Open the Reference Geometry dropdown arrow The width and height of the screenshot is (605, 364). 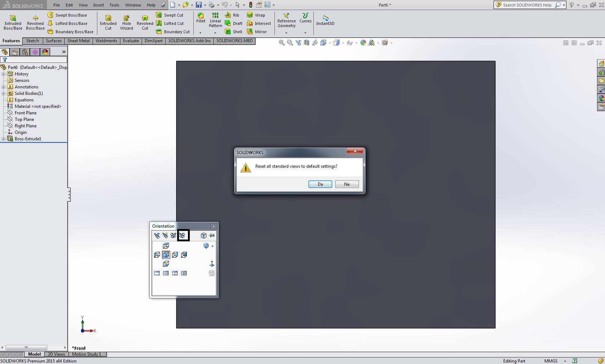pyautogui.click(x=286, y=33)
